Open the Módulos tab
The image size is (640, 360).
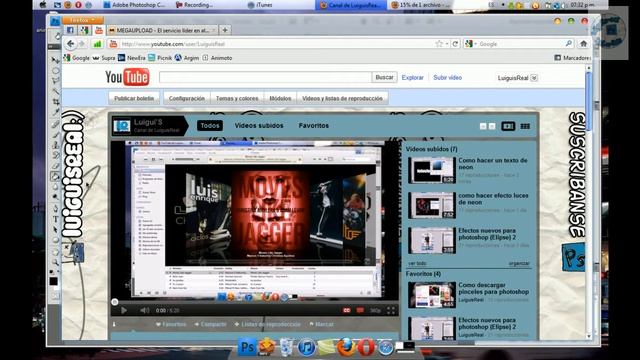[280, 98]
